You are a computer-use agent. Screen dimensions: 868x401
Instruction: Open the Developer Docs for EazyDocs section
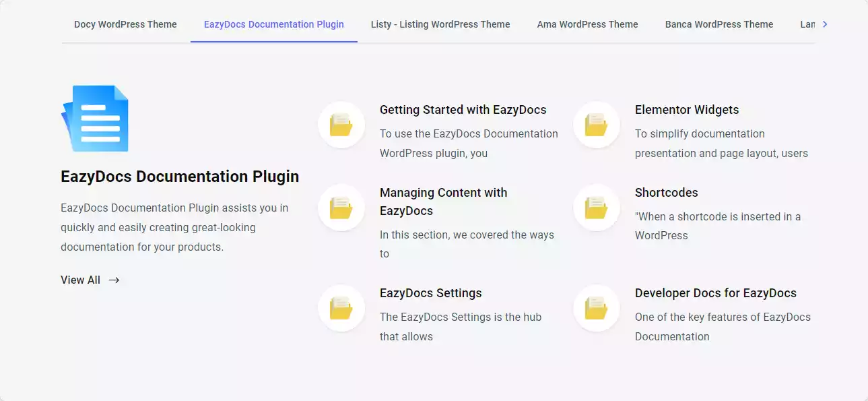coord(716,292)
